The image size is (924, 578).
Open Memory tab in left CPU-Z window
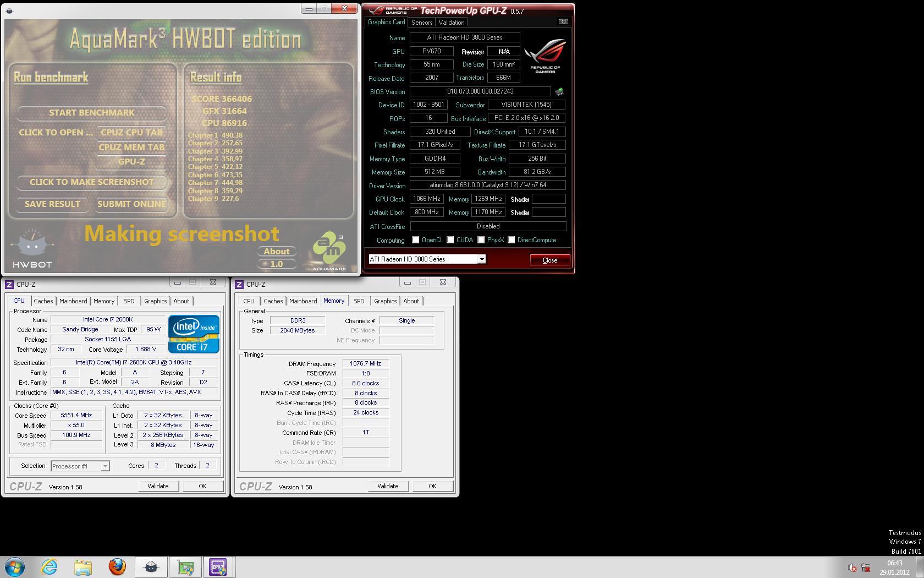[x=104, y=301]
